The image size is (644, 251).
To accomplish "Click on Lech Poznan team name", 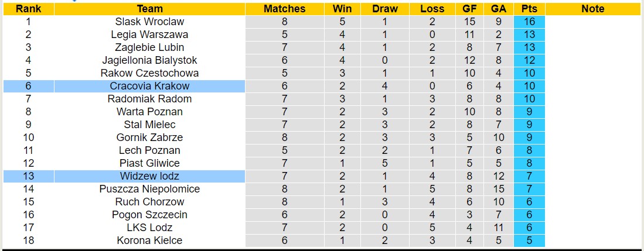I will point(149,150).
